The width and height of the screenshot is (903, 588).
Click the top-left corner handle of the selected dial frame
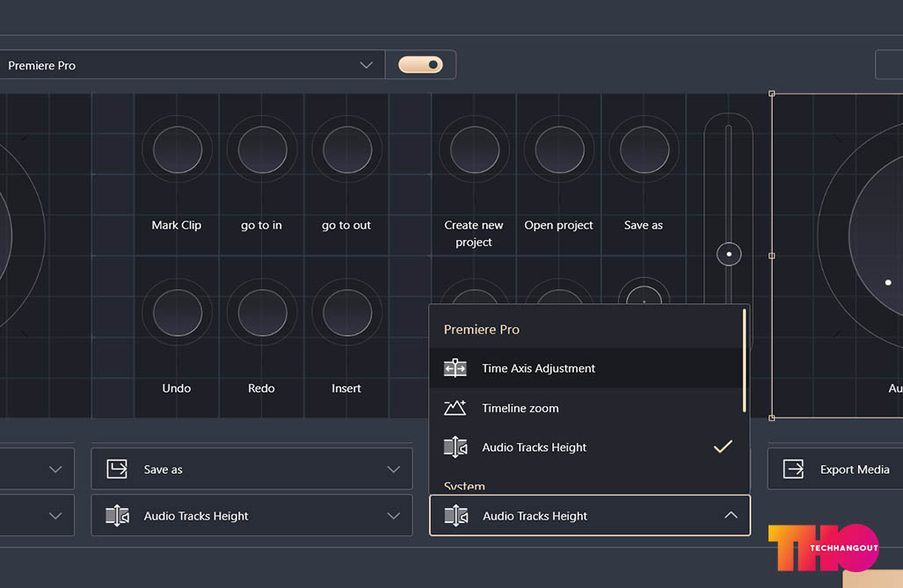tap(772, 93)
